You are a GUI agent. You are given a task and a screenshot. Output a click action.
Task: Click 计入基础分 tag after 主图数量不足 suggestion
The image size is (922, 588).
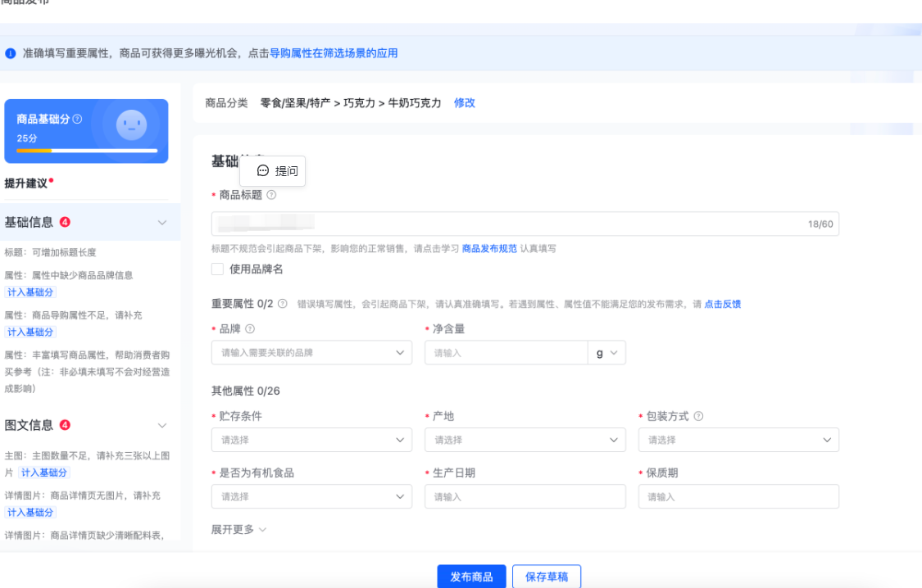click(44, 473)
